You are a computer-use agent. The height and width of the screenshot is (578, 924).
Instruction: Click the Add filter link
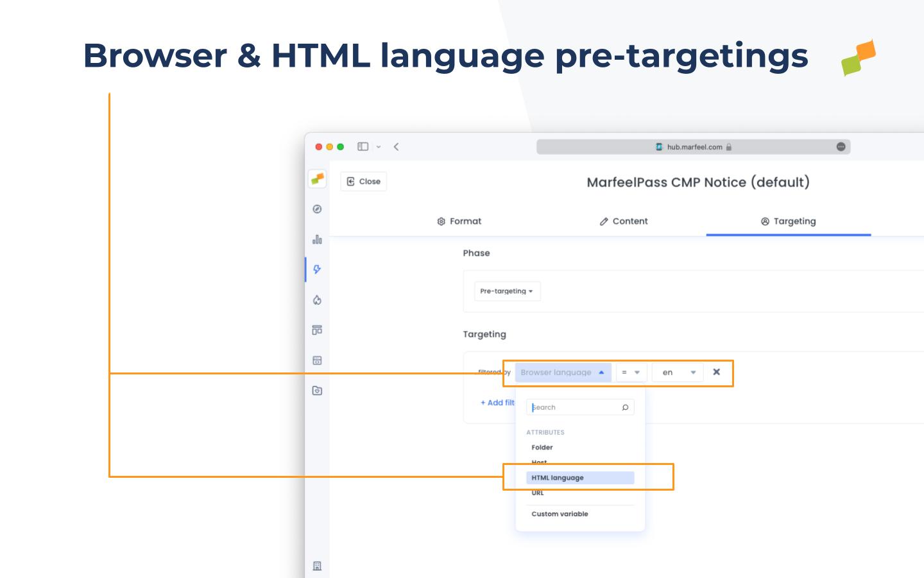pos(497,403)
